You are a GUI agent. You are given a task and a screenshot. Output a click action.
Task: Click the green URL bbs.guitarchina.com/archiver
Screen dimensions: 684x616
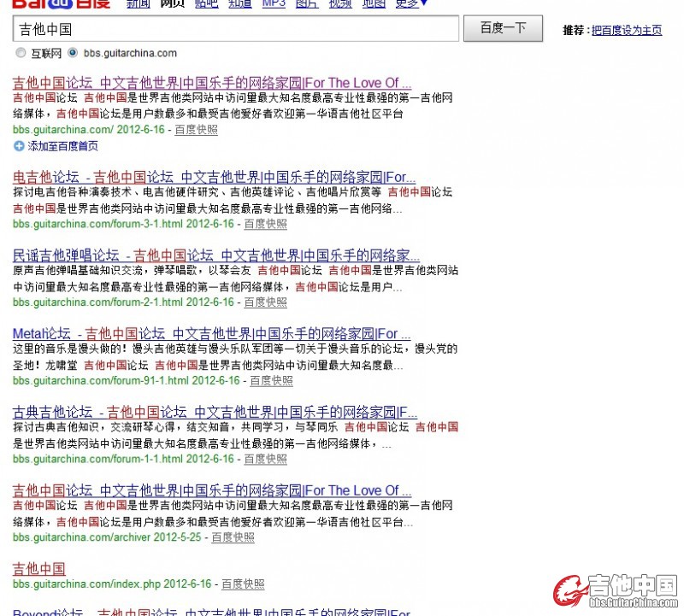(81, 537)
